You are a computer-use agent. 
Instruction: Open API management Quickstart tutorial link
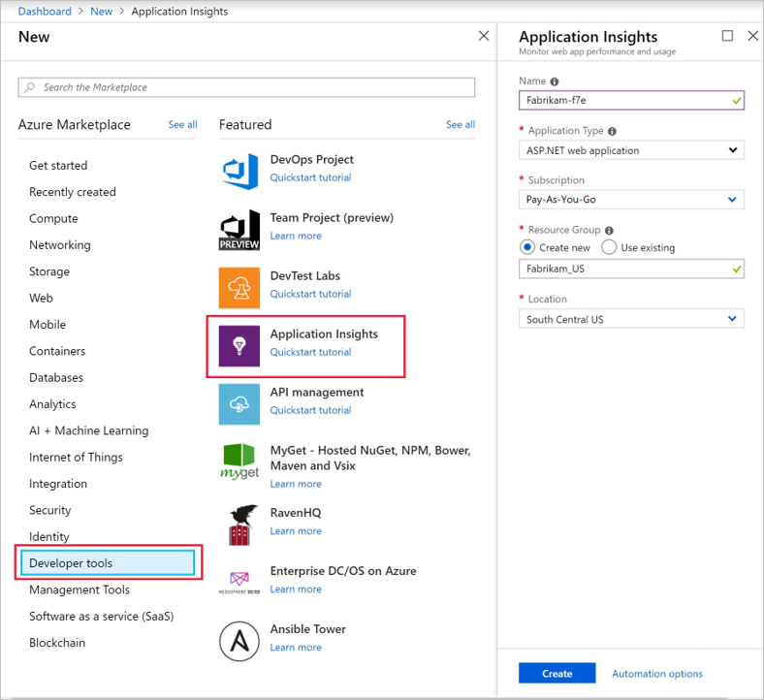click(x=311, y=411)
